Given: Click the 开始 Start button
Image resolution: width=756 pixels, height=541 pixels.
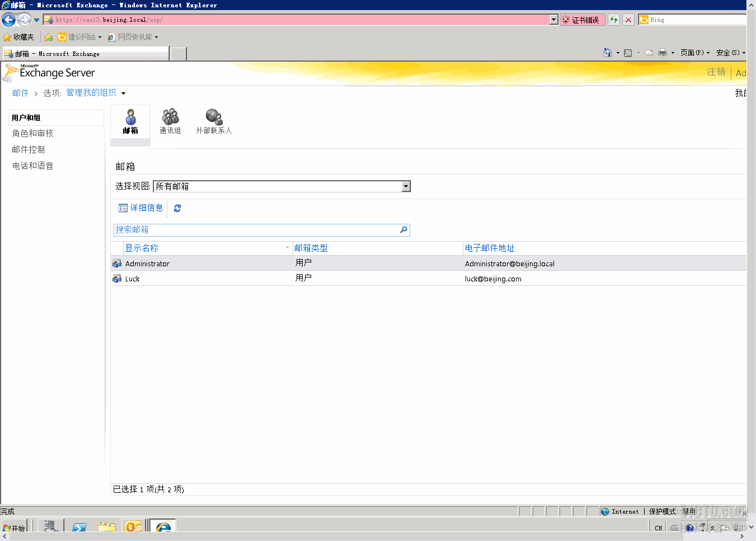Looking at the screenshot, I should click(x=14, y=527).
